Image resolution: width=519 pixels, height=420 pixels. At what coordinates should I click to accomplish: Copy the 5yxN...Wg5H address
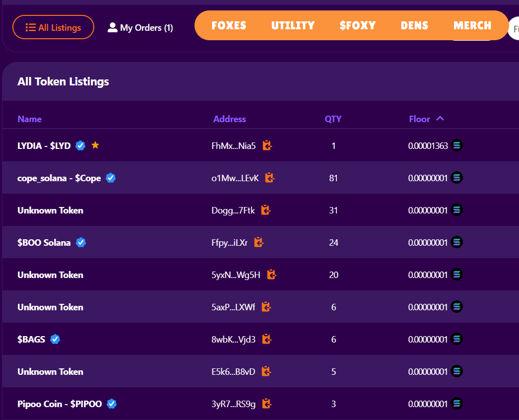click(272, 275)
